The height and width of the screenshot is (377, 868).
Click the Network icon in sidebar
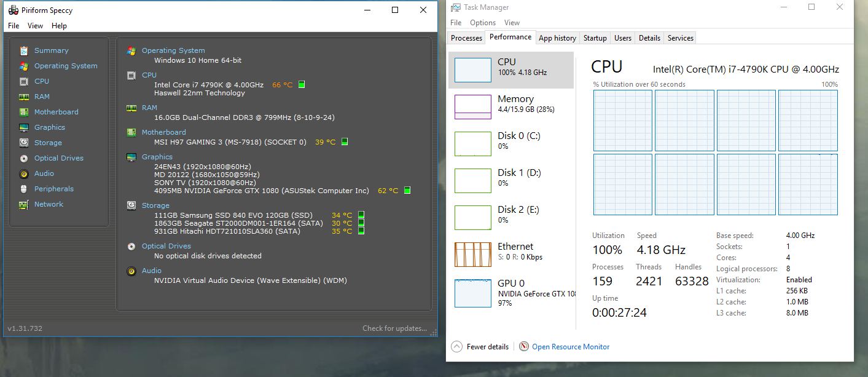pyautogui.click(x=24, y=204)
